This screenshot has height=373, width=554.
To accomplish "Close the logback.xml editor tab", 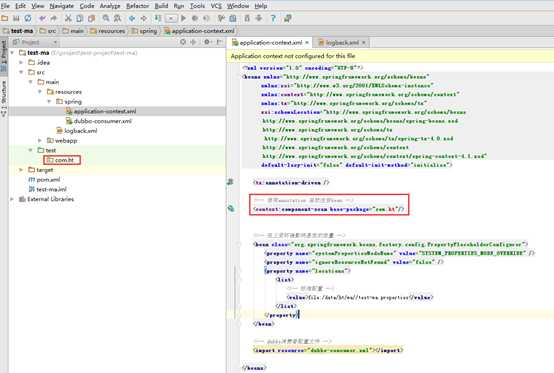I will pyautogui.click(x=364, y=43).
